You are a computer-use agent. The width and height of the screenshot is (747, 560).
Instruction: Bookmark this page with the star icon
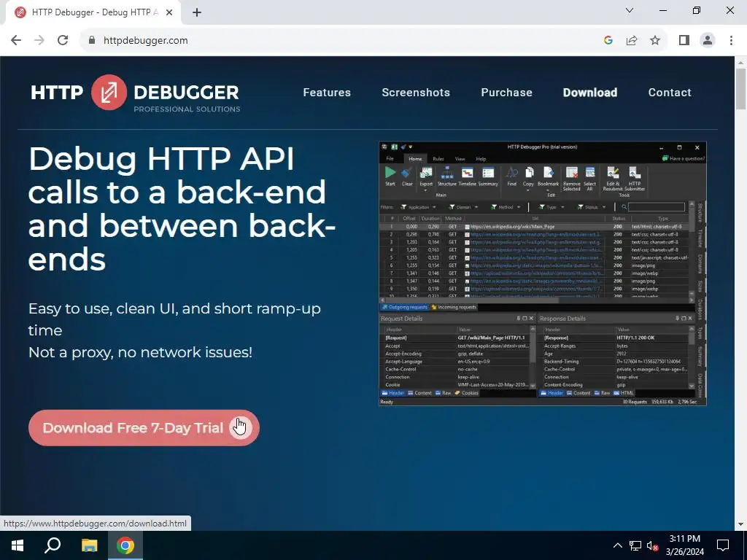click(655, 41)
